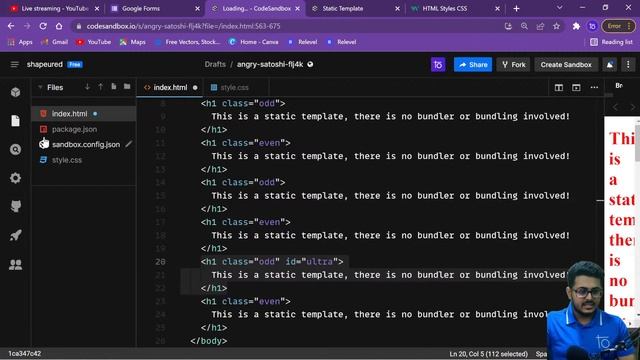The height and width of the screenshot is (360, 640).
Task: Click the browser Error profile button
Action: tap(618, 26)
